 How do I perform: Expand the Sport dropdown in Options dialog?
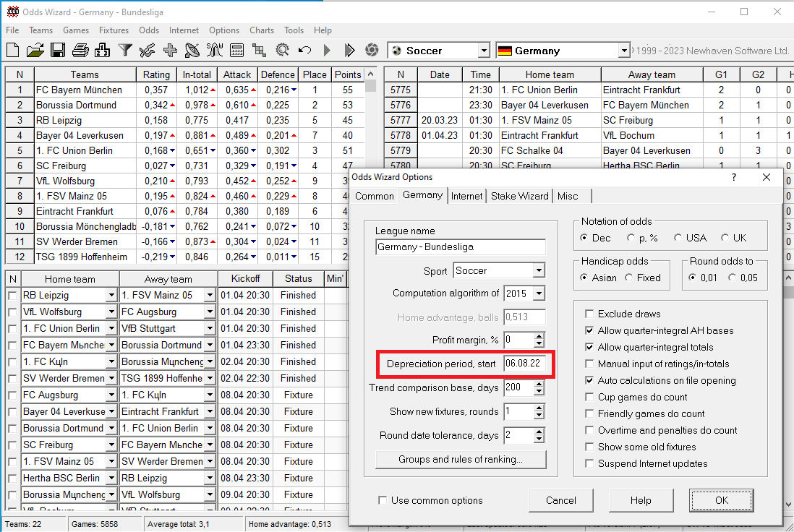tap(539, 271)
